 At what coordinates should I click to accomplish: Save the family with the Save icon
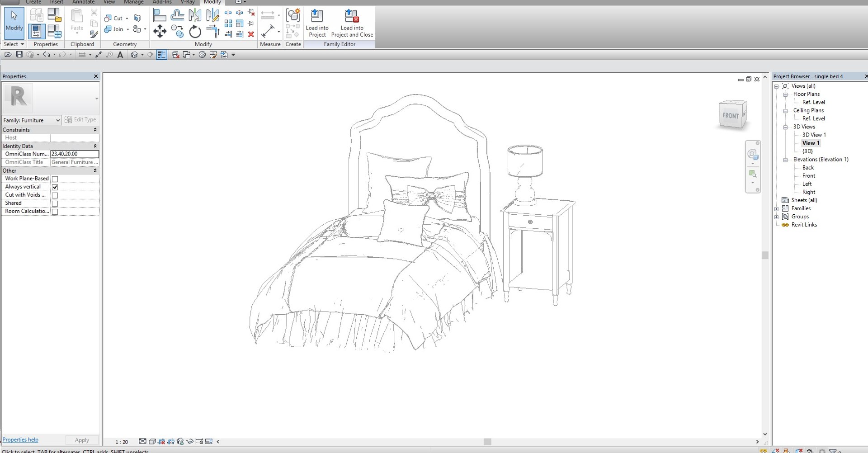[x=19, y=55]
